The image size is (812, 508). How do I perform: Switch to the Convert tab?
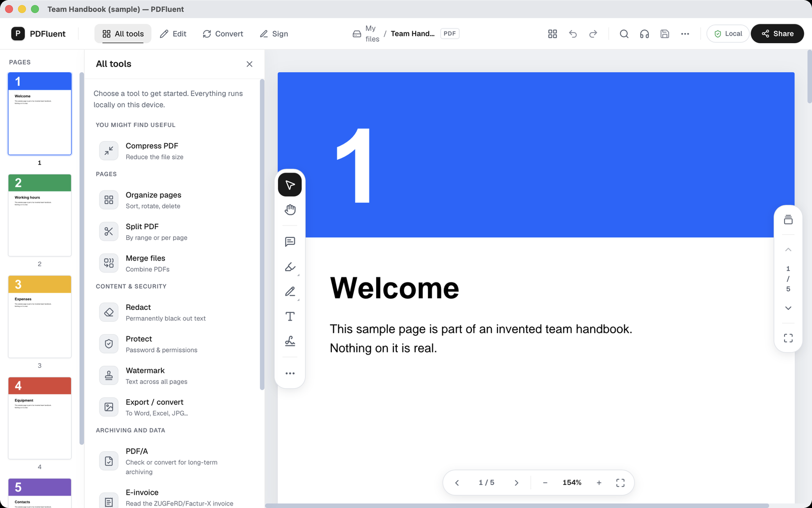(223, 34)
